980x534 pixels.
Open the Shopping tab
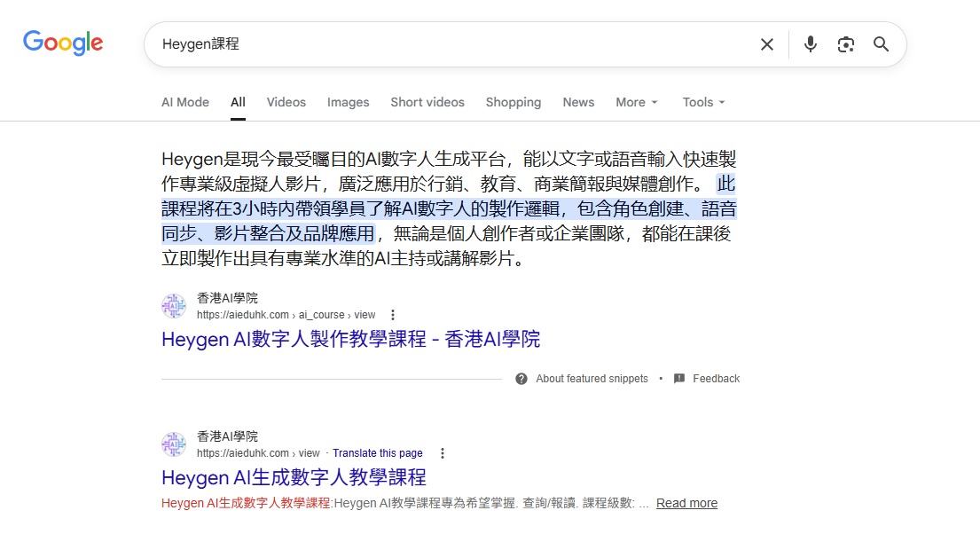tap(514, 102)
